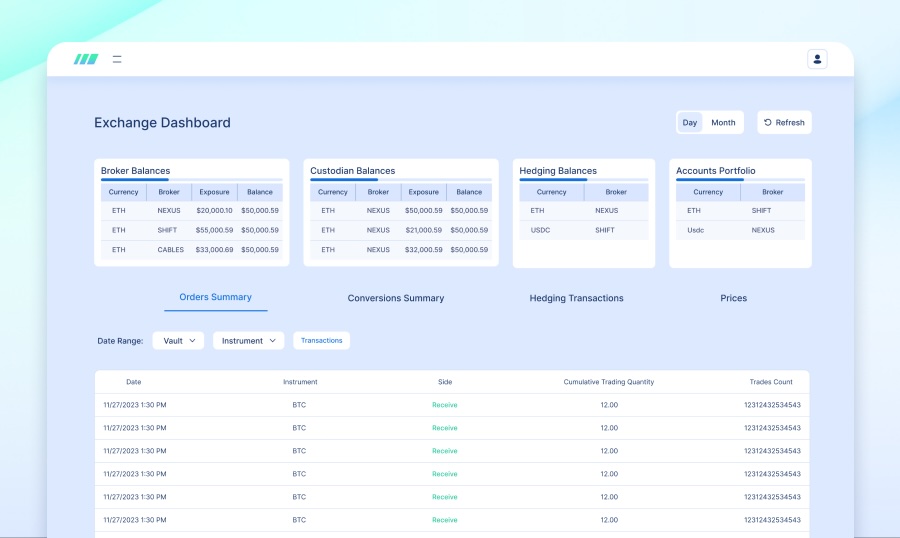Image resolution: width=900 pixels, height=538 pixels.
Task: Open the Hedging Transactions tab
Action: click(576, 298)
